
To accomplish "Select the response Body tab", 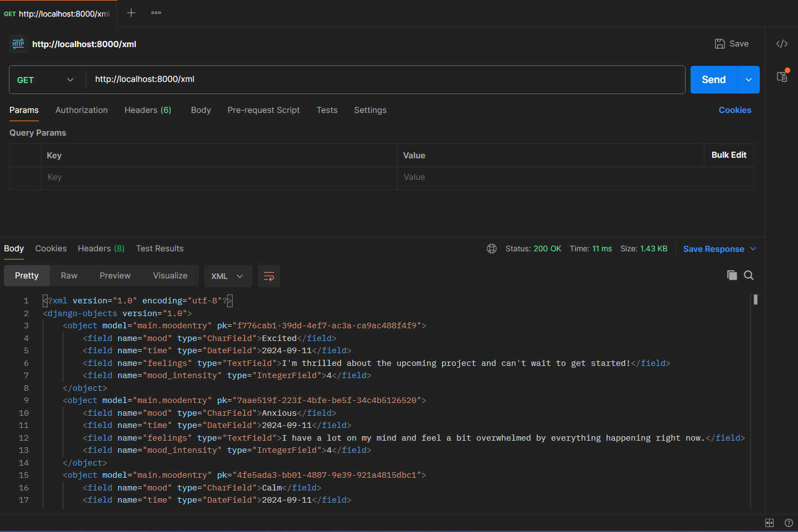I will (x=14, y=249).
